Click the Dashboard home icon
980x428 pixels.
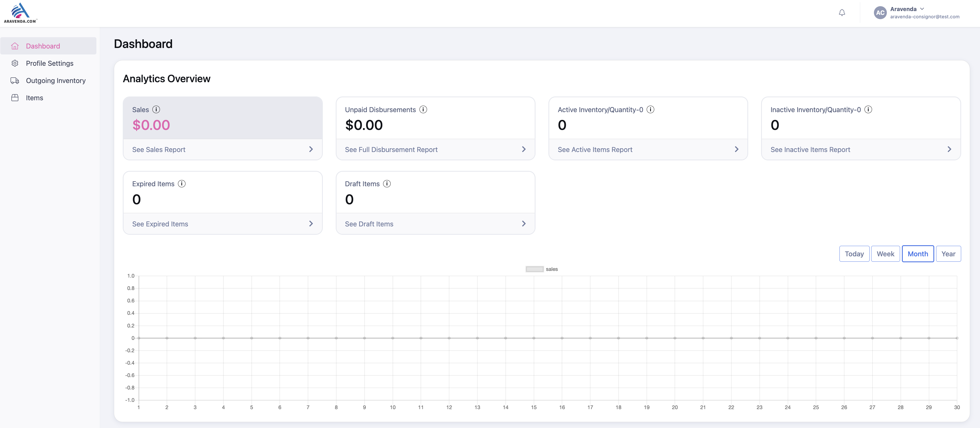[x=15, y=46]
